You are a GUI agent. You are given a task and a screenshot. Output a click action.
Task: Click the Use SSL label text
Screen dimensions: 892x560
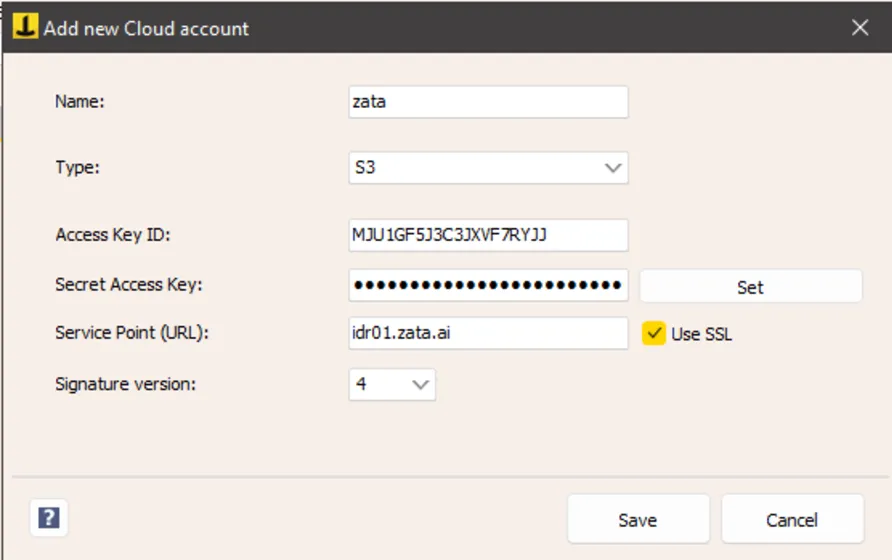click(701, 334)
